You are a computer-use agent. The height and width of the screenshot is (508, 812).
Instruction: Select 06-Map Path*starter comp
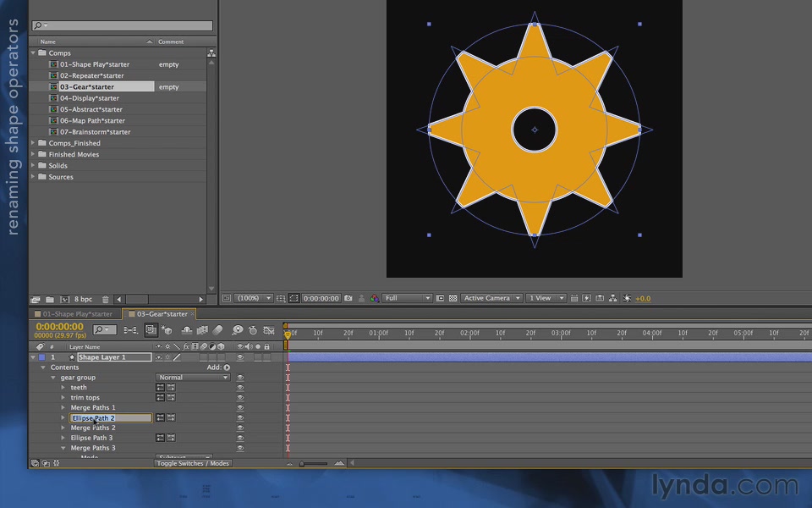coord(92,120)
